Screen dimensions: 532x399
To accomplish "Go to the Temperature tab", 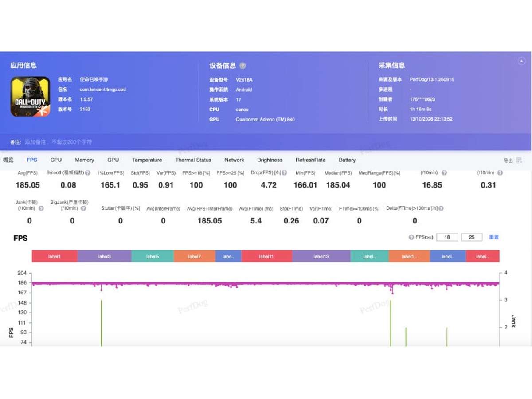I will click(x=147, y=160).
